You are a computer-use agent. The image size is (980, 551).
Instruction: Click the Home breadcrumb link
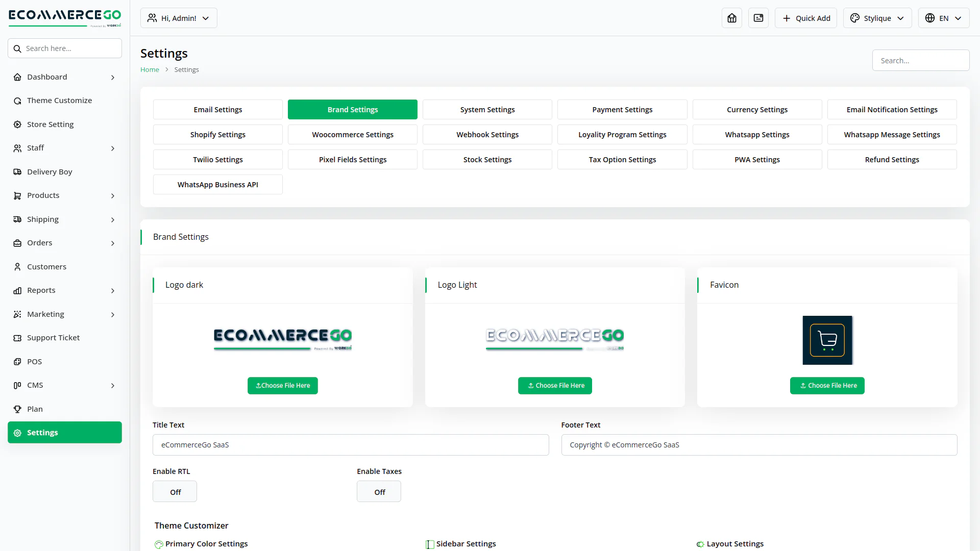[150, 70]
